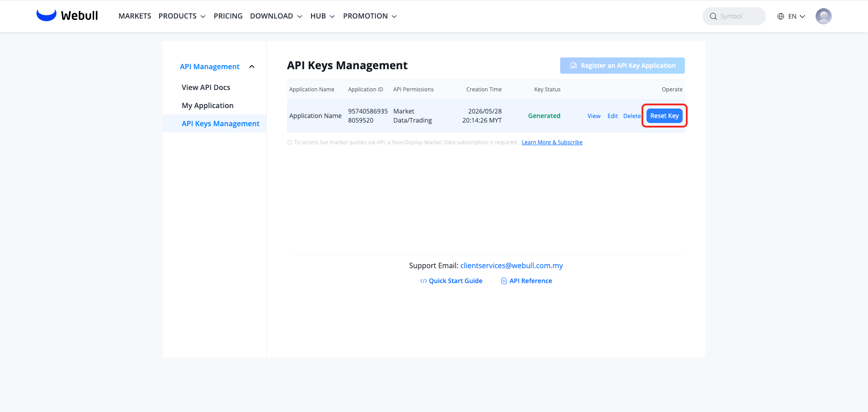Collapse the API Management sidebar section
The height and width of the screenshot is (412, 868).
coord(252,66)
